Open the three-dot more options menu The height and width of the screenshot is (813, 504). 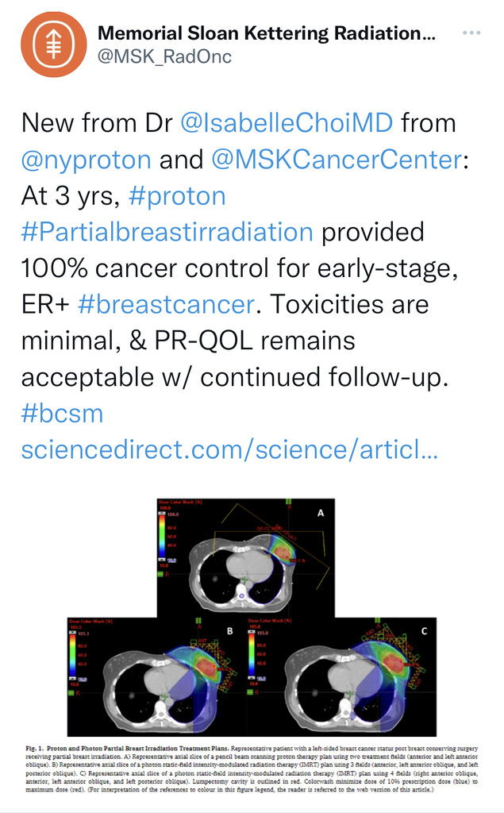[471, 34]
